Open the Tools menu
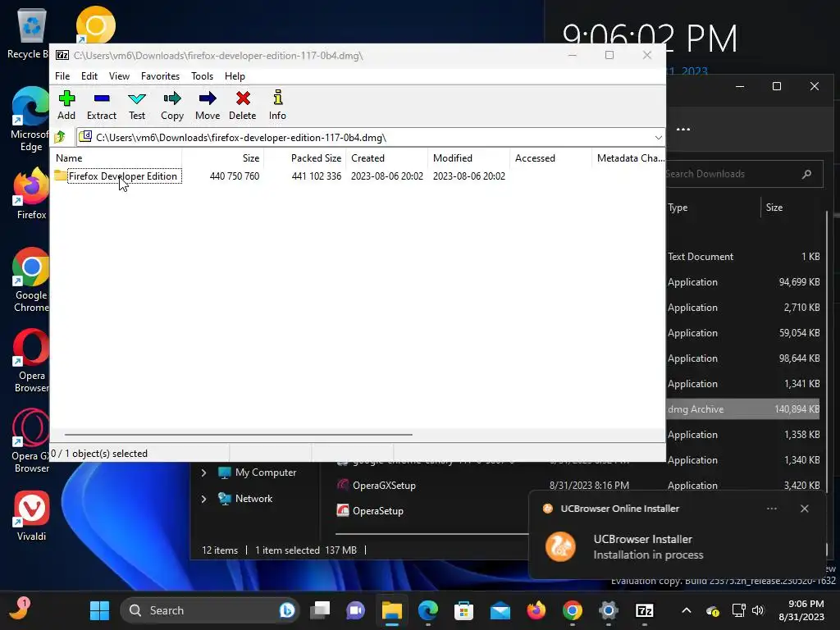840x630 pixels. point(203,76)
